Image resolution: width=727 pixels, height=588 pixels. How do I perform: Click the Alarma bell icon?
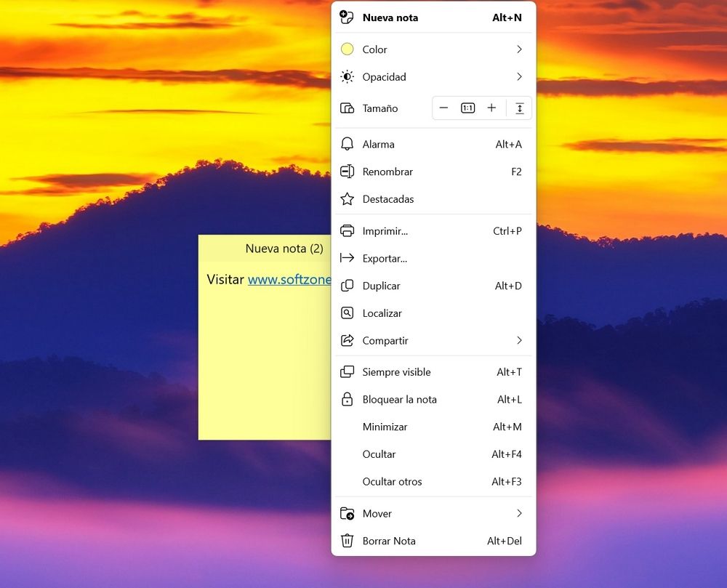pyautogui.click(x=348, y=145)
